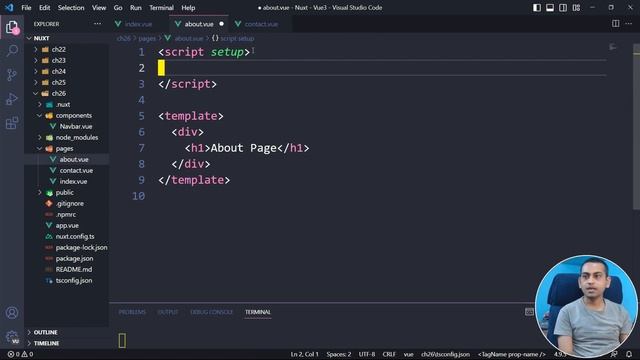The height and width of the screenshot is (360, 640).
Task: Open the Accounts menu icon
Action: point(12,313)
